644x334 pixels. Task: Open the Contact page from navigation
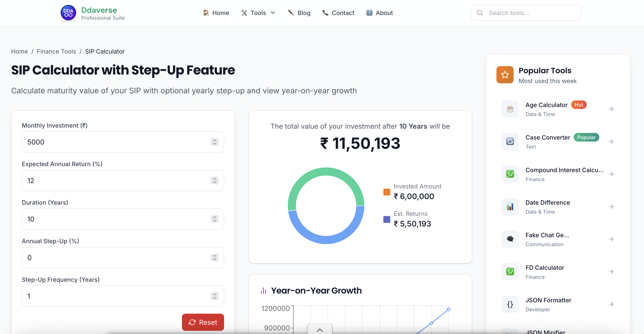click(338, 12)
